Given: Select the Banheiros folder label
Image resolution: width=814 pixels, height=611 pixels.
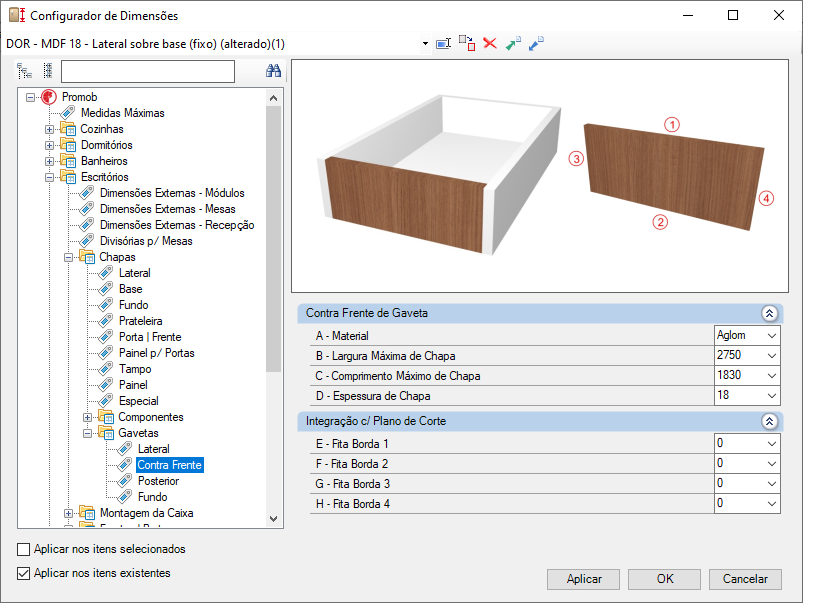Looking at the screenshot, I should point(104,161).
